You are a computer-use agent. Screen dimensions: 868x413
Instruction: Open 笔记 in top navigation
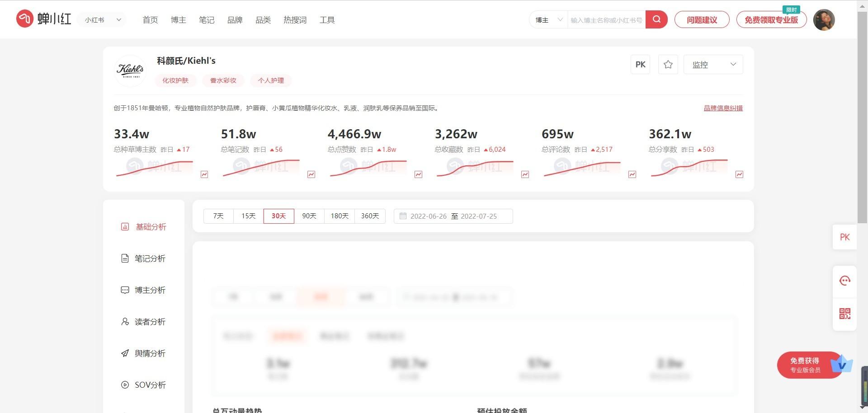(x=207, y=20)
